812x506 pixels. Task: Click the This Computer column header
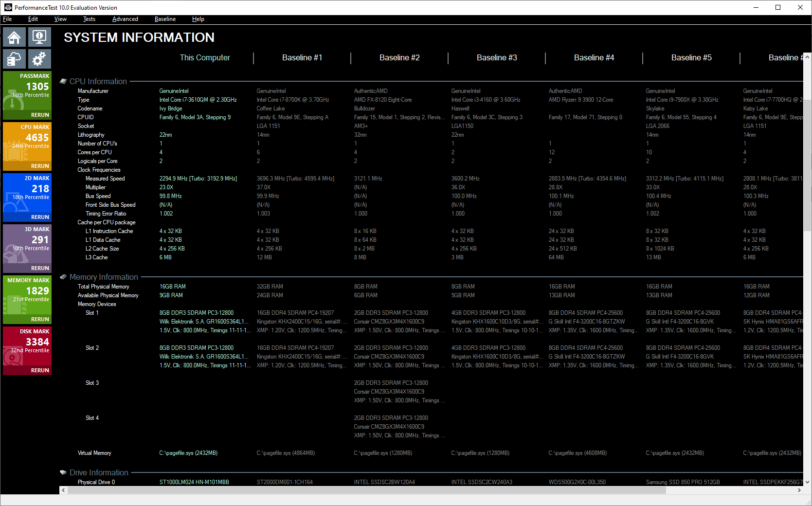[205, 57]
